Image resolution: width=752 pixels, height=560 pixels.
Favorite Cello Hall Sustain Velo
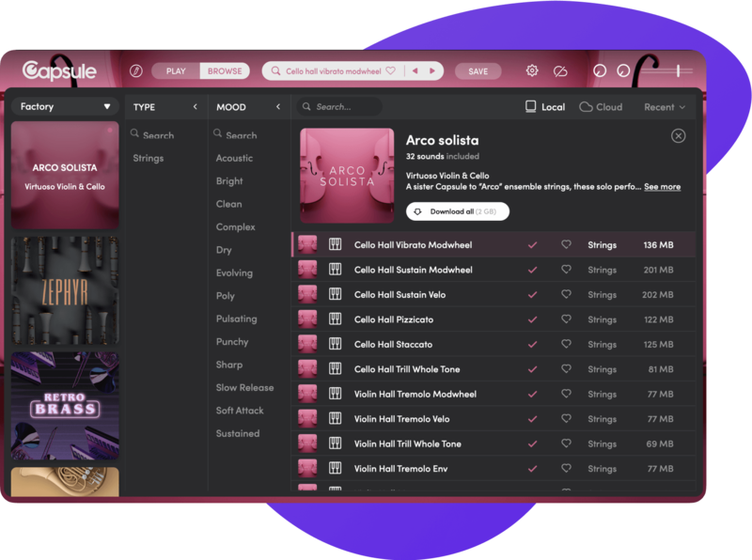click(x=567, y=294)
